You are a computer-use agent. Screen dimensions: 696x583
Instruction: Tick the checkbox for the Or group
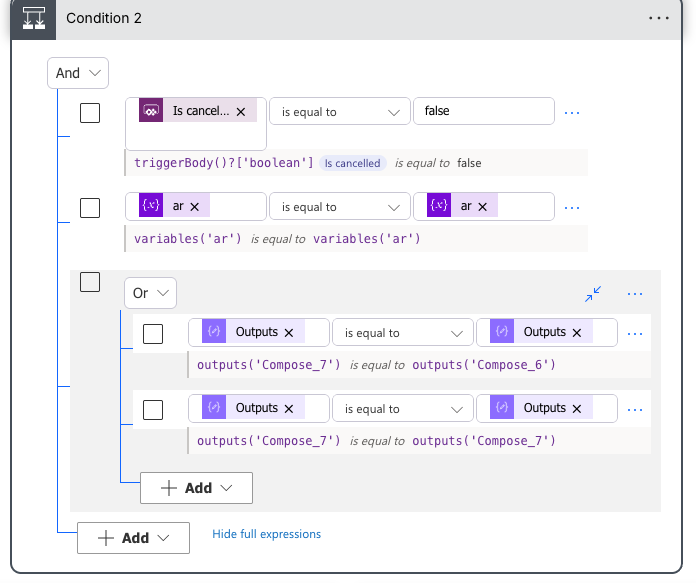click(x=90, y=282)
